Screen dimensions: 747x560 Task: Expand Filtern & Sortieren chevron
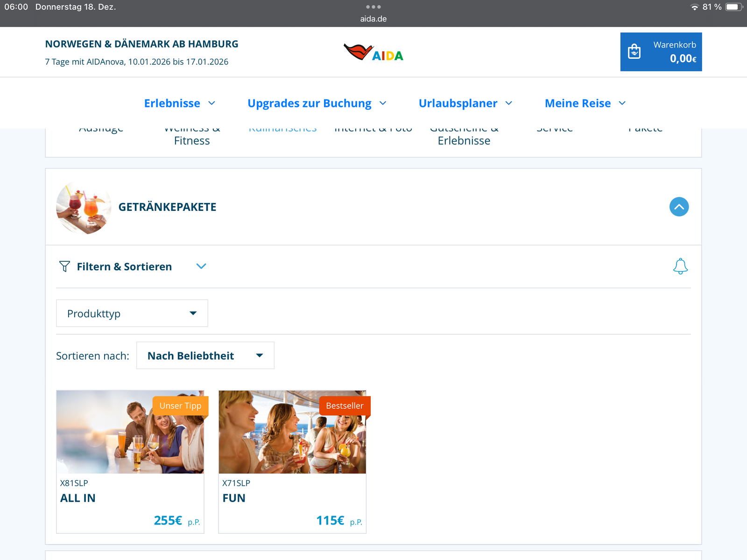(x=201, y=266)
